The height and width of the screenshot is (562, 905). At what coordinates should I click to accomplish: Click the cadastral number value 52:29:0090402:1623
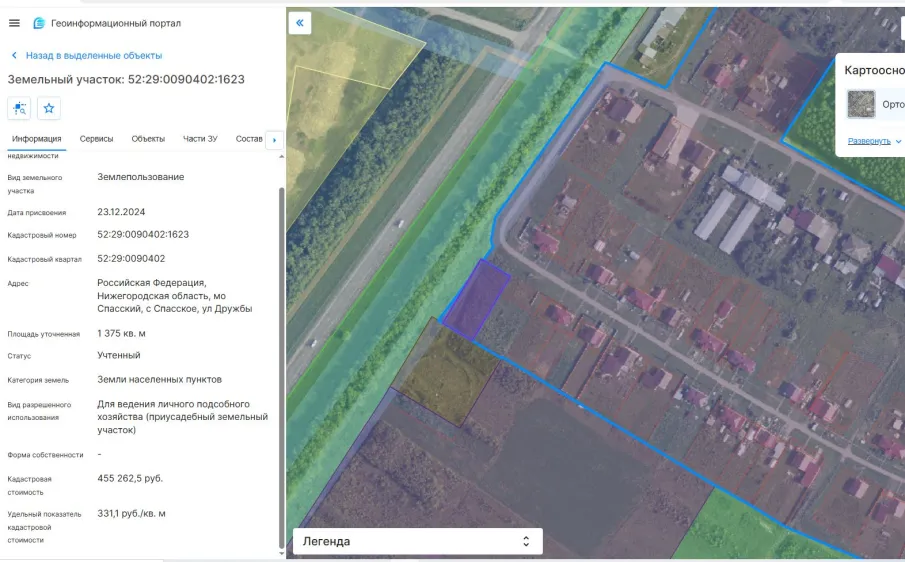(x=143, y=234)
